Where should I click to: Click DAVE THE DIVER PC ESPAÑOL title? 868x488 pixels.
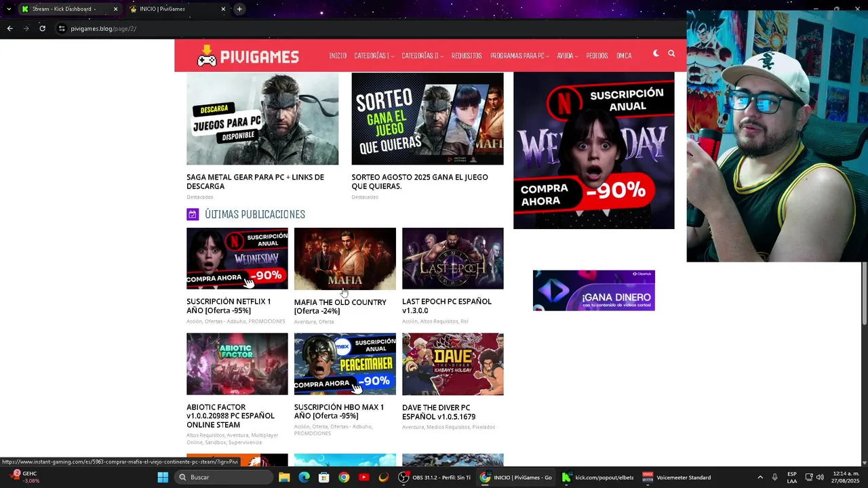pyautogui.click(x=439, y=412)
